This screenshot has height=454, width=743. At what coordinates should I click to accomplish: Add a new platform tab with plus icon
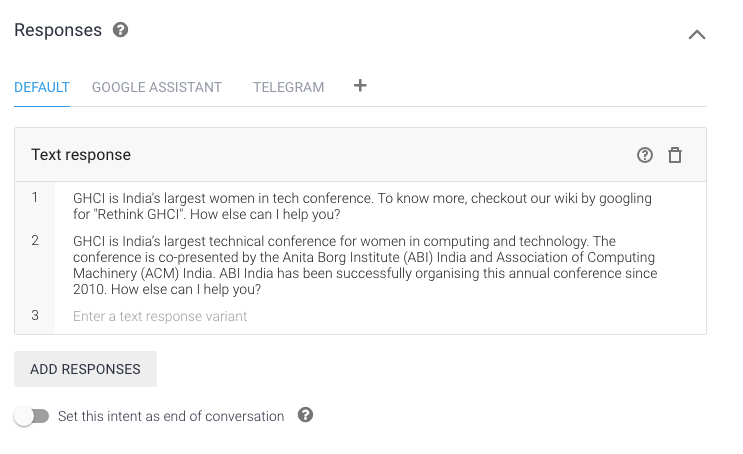(360, 86)
